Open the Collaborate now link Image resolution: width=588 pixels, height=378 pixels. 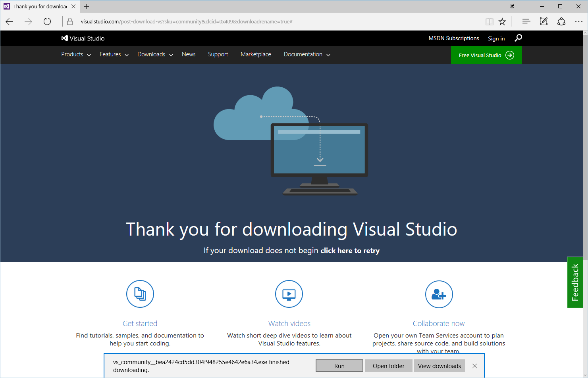(x=439, y=323)
